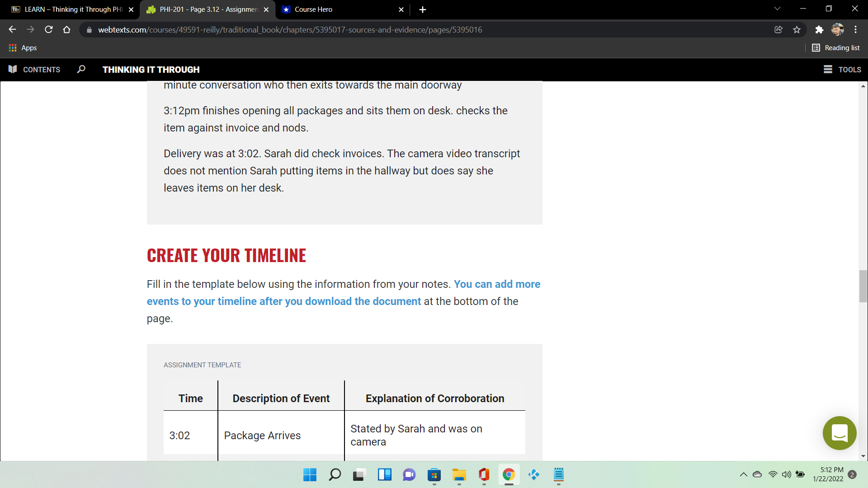The height and width of the screenshot is (488, 868).
Task: Switch to LEARN Thinking it Through tab
Action: coord(72,9)
